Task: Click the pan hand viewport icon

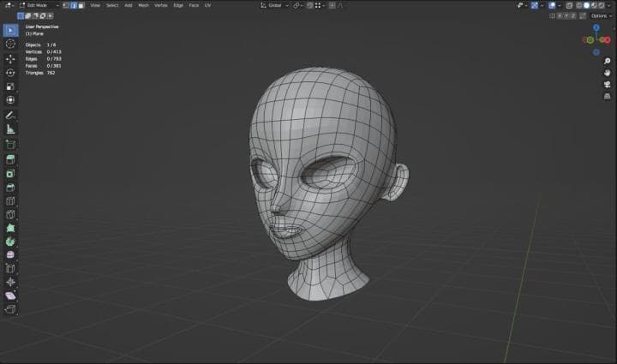Action: coord(607,73)
